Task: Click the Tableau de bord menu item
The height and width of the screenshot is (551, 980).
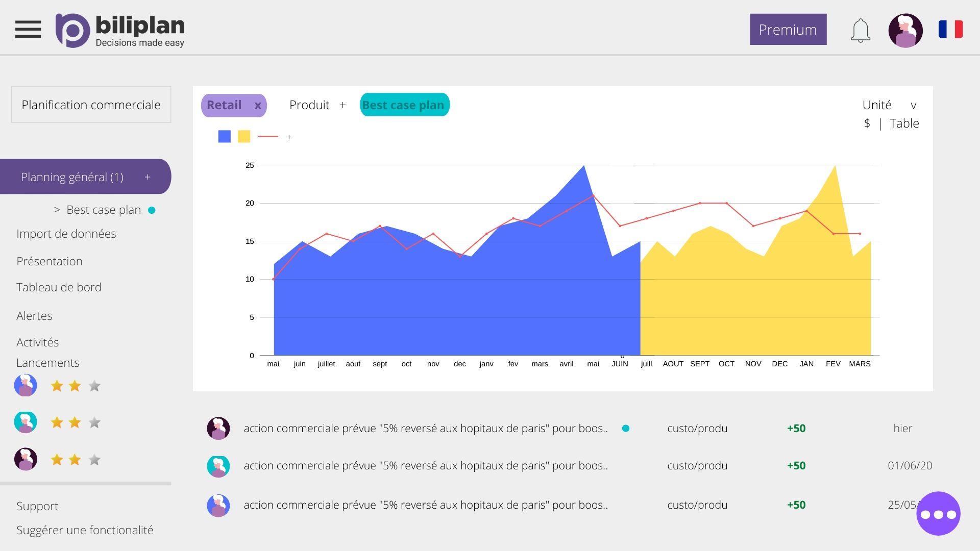Action: click(58, 287)
